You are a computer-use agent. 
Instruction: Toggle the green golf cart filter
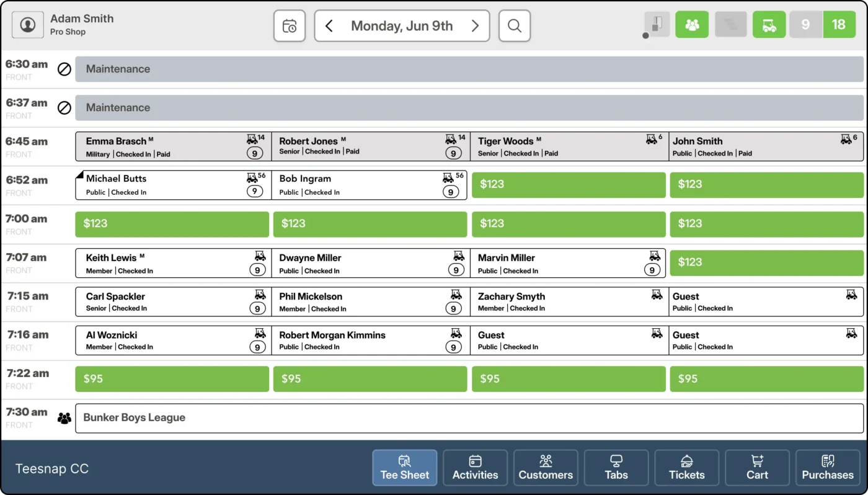769,25
